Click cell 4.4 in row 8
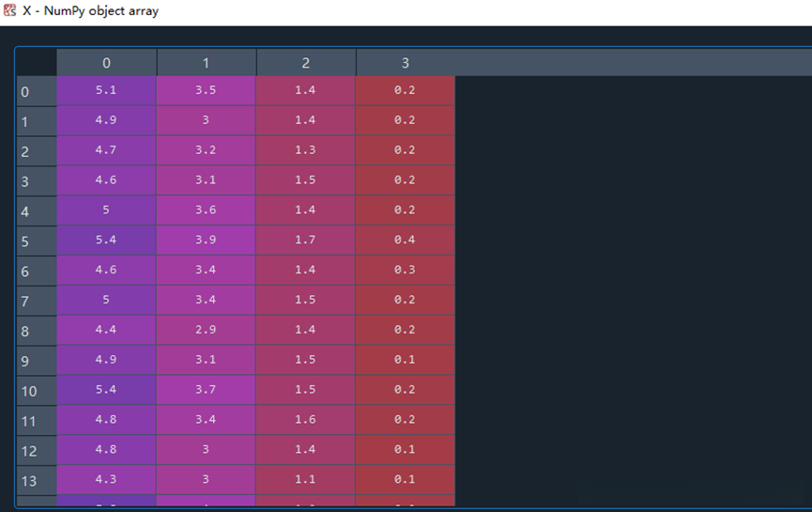The image size is (812, 512). tap(106, 330)
